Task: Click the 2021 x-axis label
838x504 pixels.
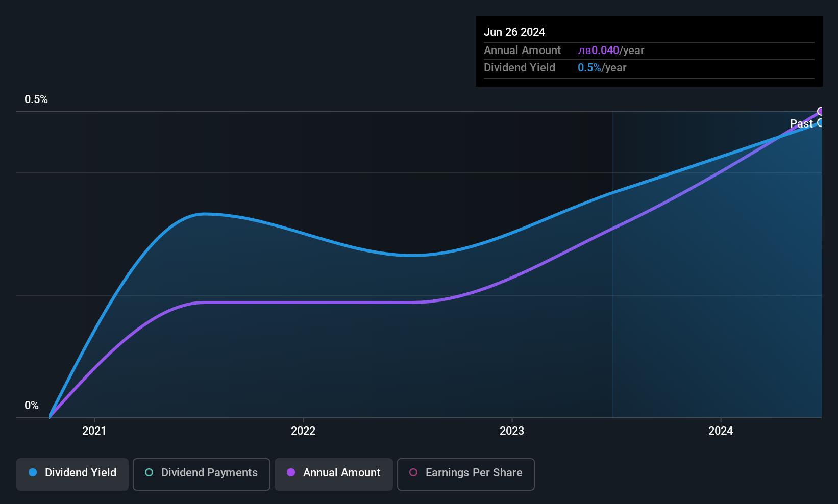Action: 94,431
